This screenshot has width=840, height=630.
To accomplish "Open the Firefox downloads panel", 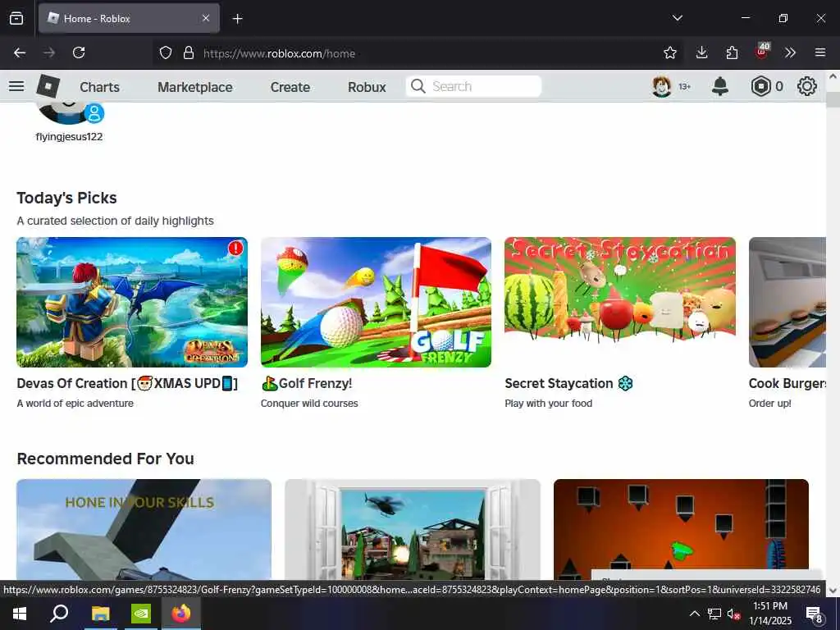I will [x=701, y=52].
